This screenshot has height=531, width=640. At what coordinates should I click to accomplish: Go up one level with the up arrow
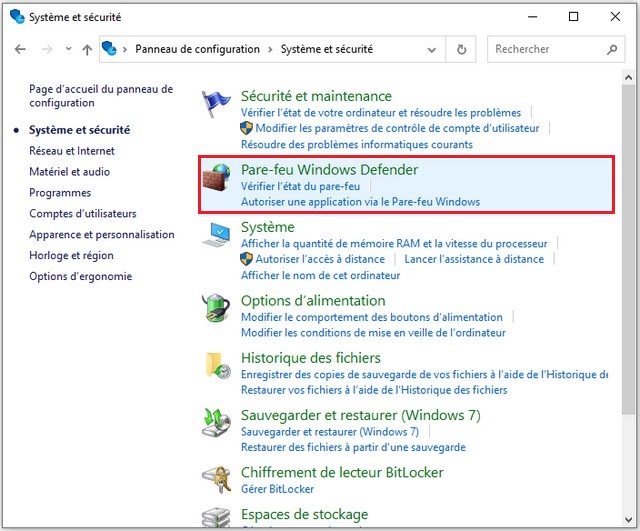point(87,49)
